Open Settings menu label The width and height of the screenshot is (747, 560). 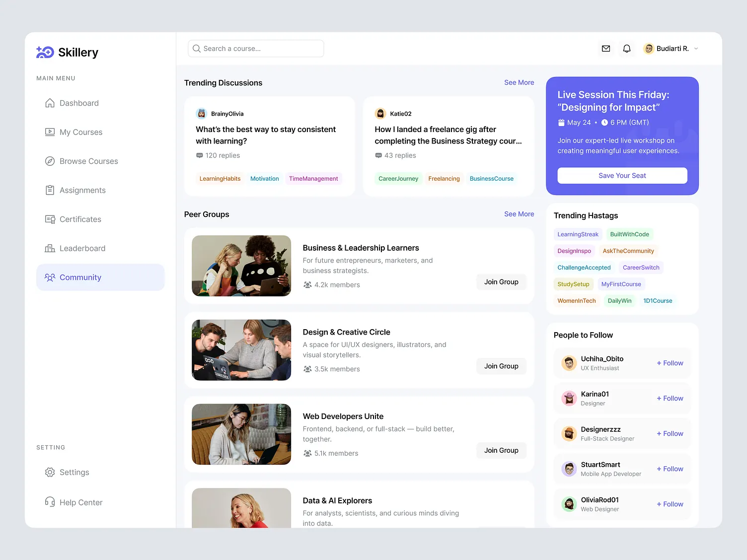pos(75,472)
